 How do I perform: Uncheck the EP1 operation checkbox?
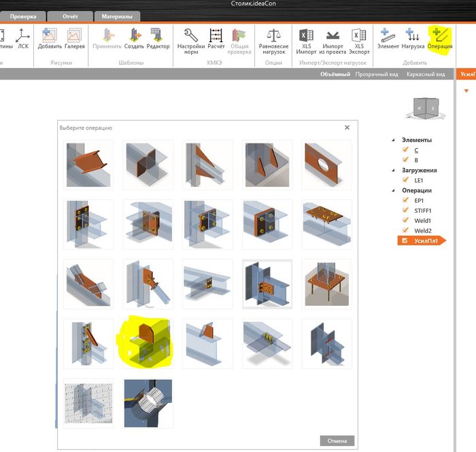tap(405, 200)
